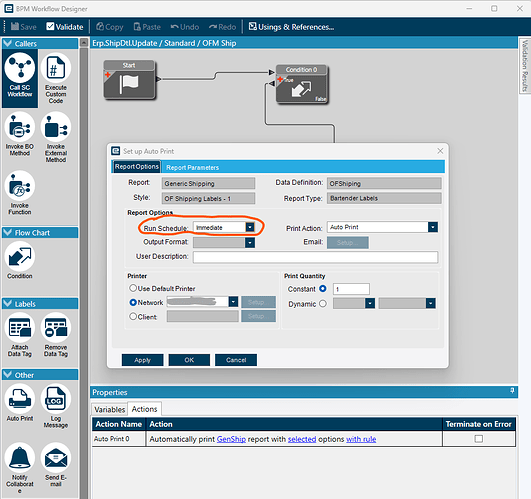Select the Call SC Workflow icon
The height and width of the screenshot is (499, 531).
[x=20, y=67]
